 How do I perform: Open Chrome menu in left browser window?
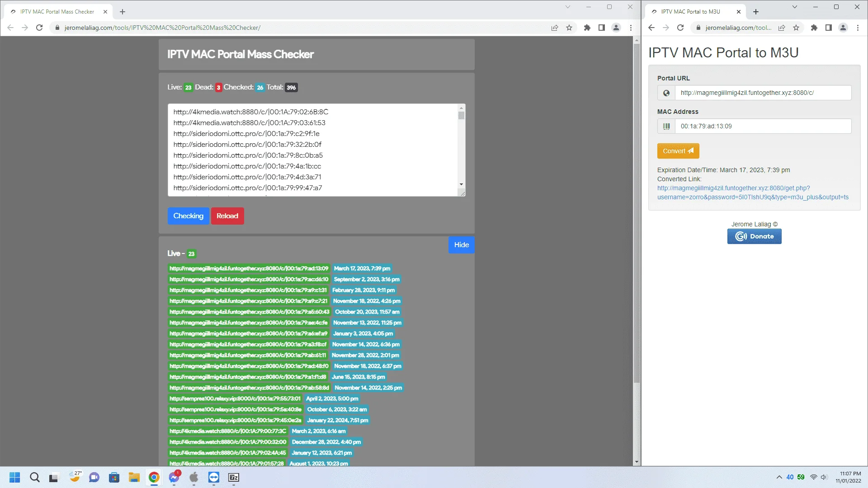tap(631, 28)
